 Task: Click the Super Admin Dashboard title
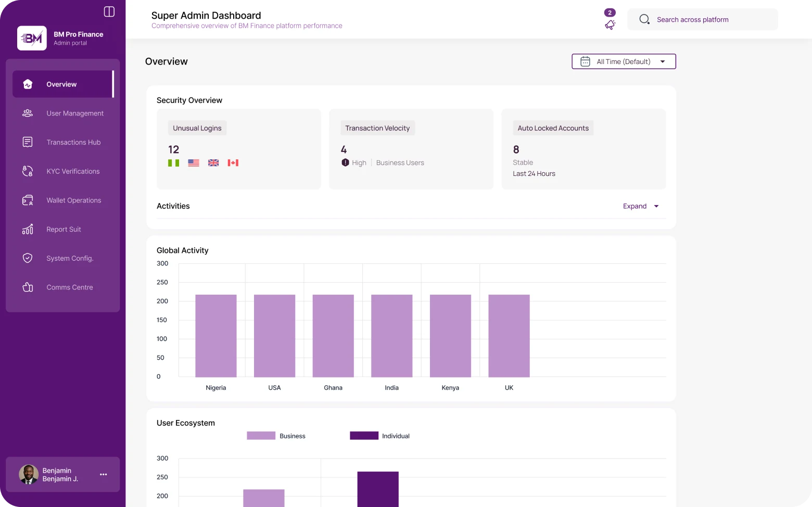[206, 16]
